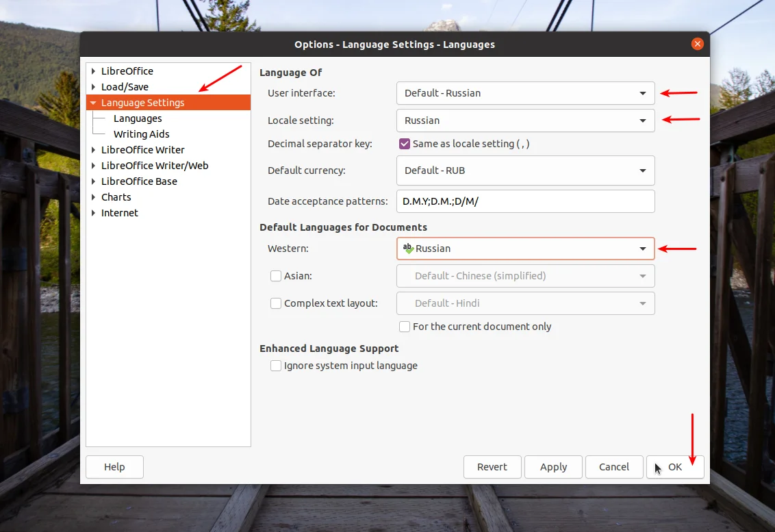The height and width of the screenshot is (532, 775).
Task: Open the User interface language dropdown
Action: pos(642,93)
